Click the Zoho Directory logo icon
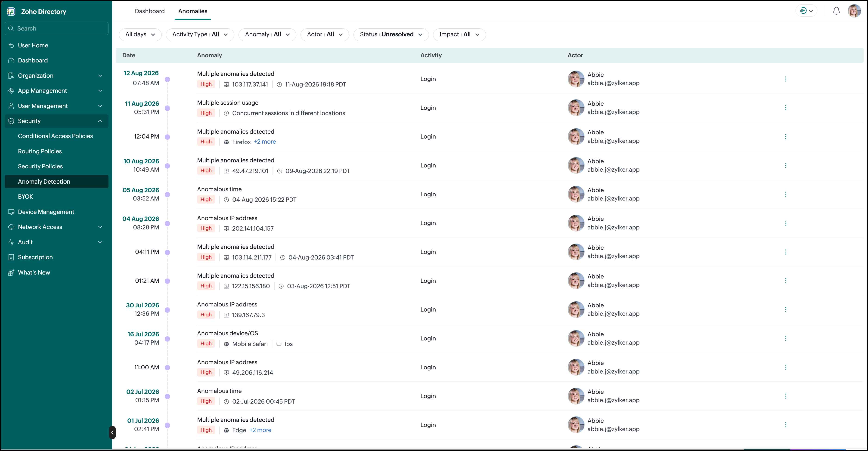This screenshot has height=451, width=868. (11, 12)
